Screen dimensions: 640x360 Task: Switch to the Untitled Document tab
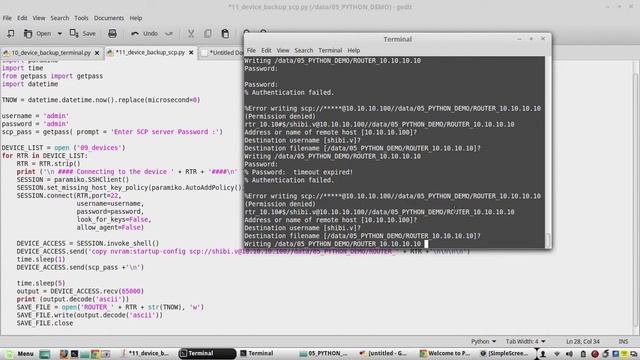pos(222,53)
